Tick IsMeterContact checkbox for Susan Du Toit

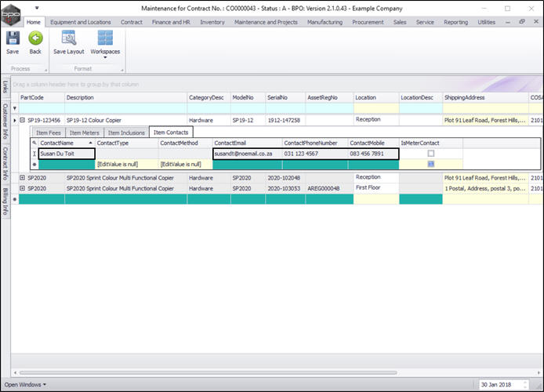coord(430,154)
